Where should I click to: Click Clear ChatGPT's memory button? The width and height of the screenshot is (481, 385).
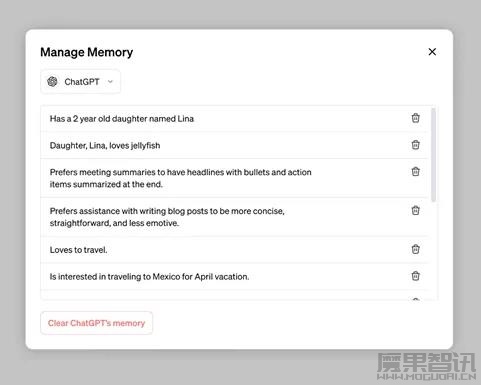click(96, 323)
